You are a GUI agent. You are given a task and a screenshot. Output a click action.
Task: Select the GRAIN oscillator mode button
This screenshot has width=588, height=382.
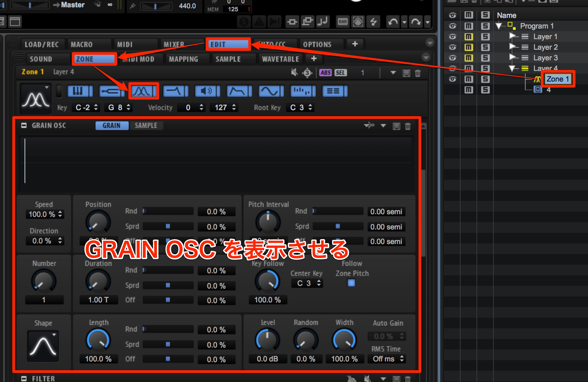(x=112, y=126)
